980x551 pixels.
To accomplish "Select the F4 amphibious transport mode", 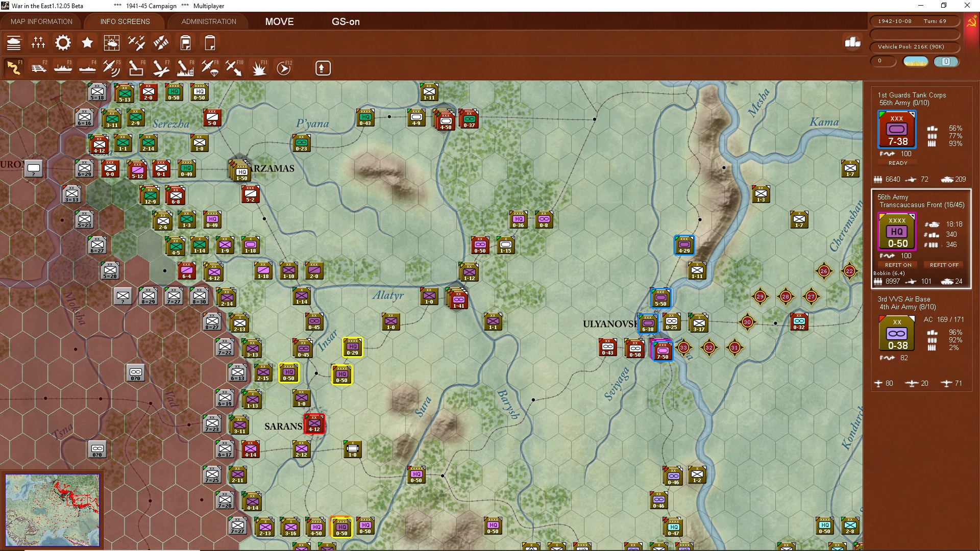I will coord(87,68).
